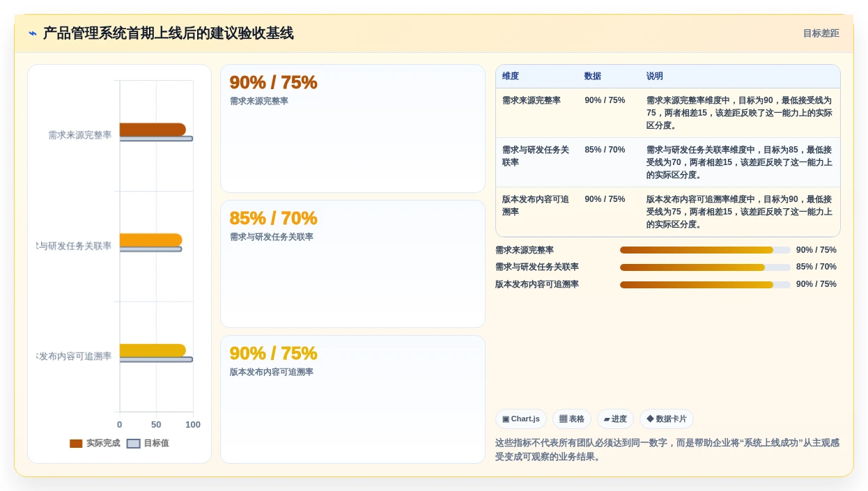Image resolution: width=868 pixels, height=491 pixels.
Task: Click the 需求与研发任务关联率 progress bar
Action: click(x=705, y=267)
